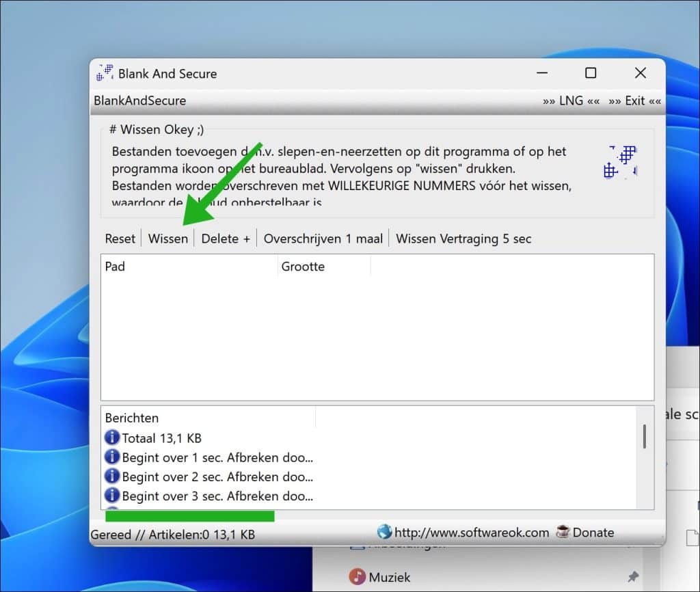700x592 pixels.
Task: Sort the list by the Pad column
Action: (189, 267)
